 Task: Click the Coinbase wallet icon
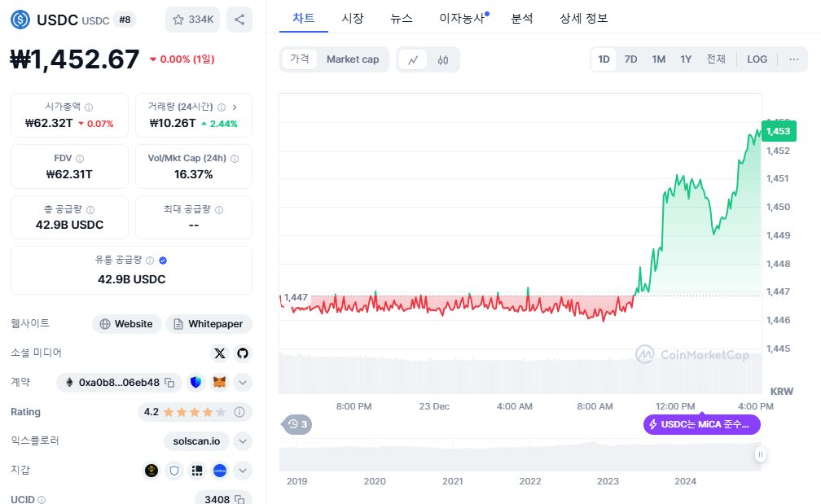pos(220,471)
